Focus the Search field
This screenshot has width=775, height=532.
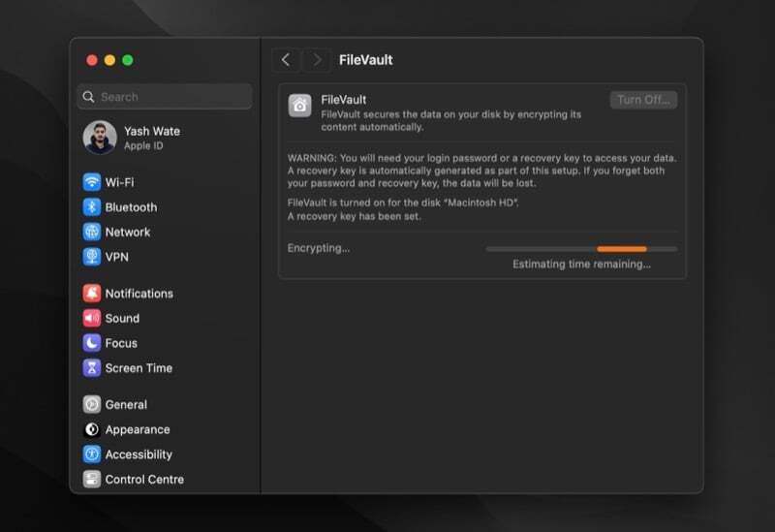tap(165, 97)
